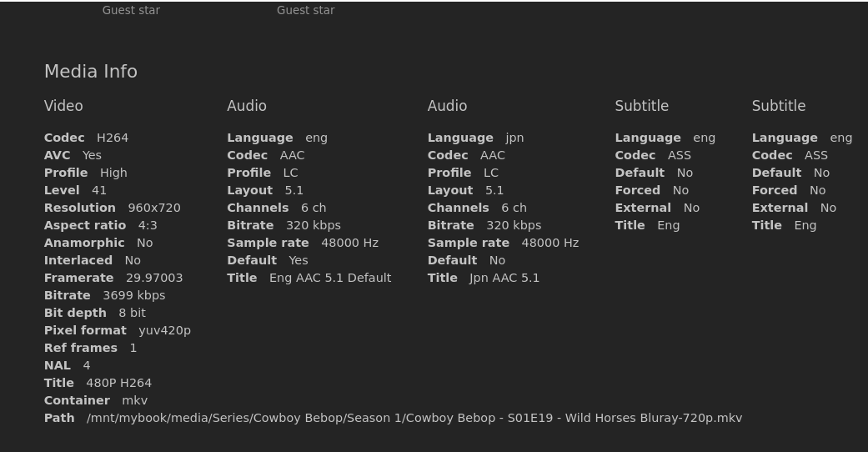Select the 960x720 resolution value
Screen dimensions: 868x452
pos(154,208)
